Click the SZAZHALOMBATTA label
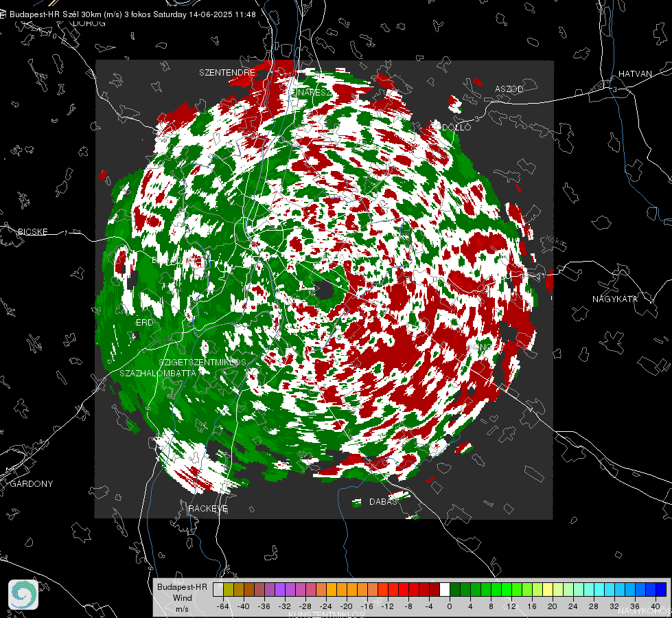 158,373
